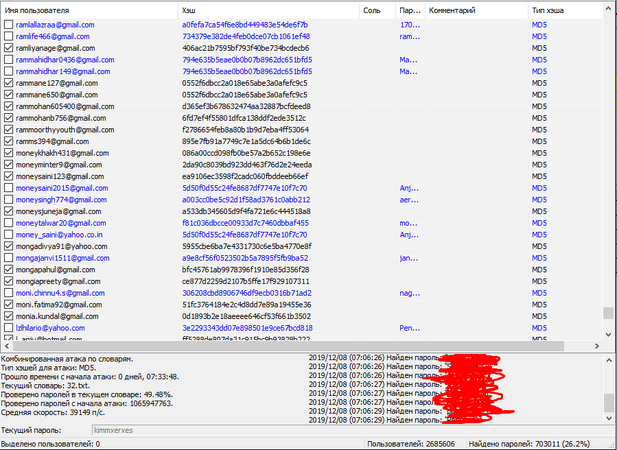Select the moneysaini123@gmail.com user name
Viewport: 617px width, 450px height.
60,176
